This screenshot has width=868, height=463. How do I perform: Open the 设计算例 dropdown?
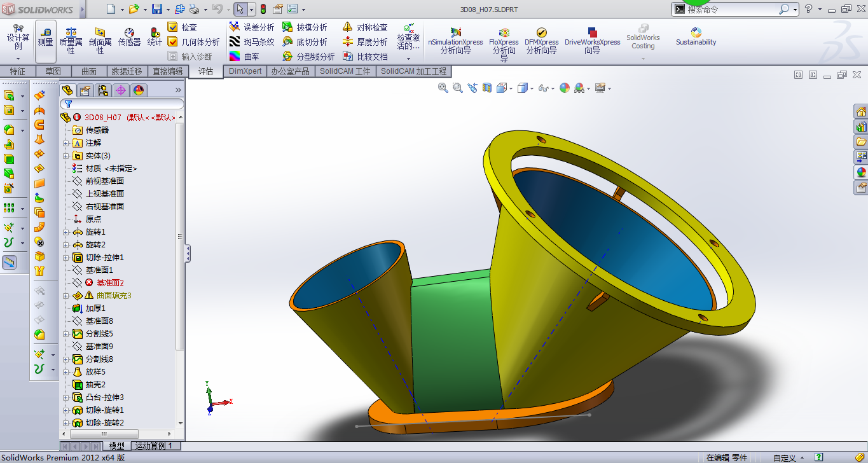pos(18,59)
